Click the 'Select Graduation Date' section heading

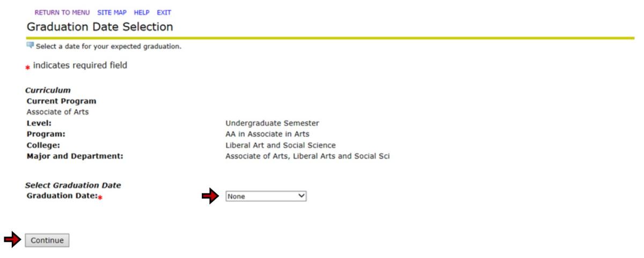click(x=73, y=185)
